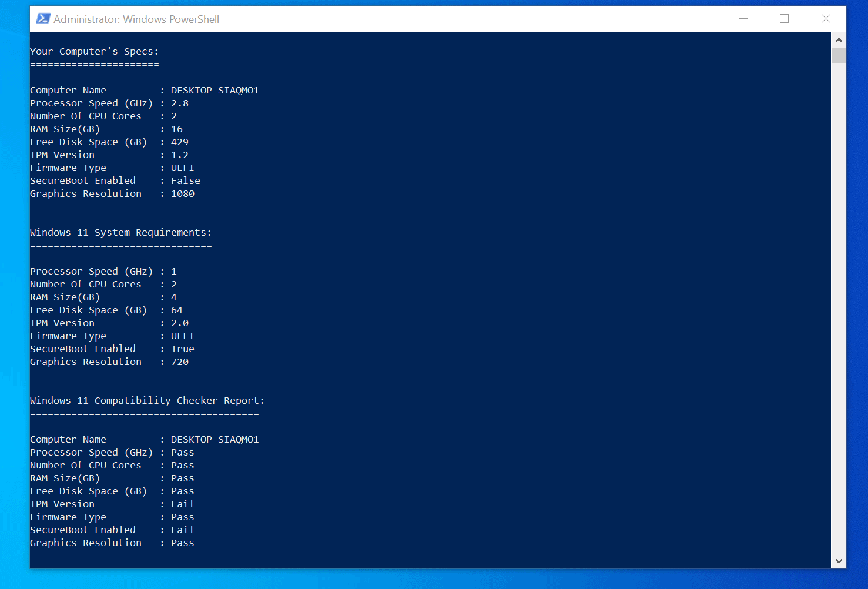Click the vertical scrollbar thumb
Viewport: 868px width, 589px height.
839,56
